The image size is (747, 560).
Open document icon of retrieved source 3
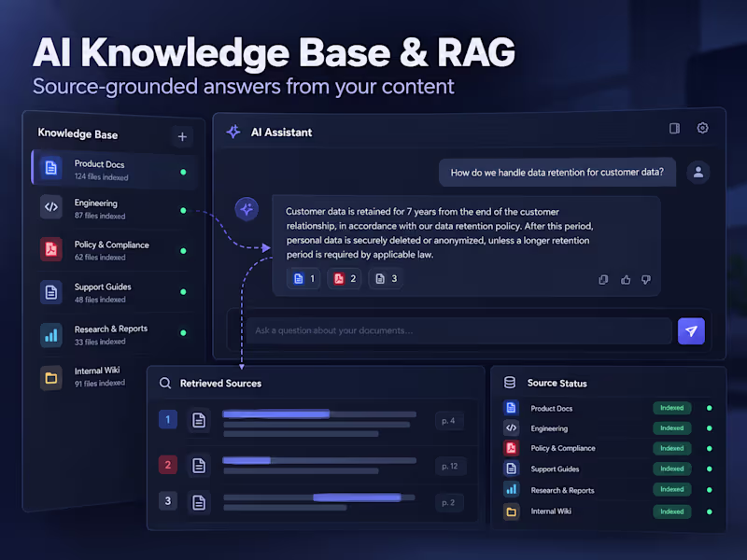click(199, 502)
